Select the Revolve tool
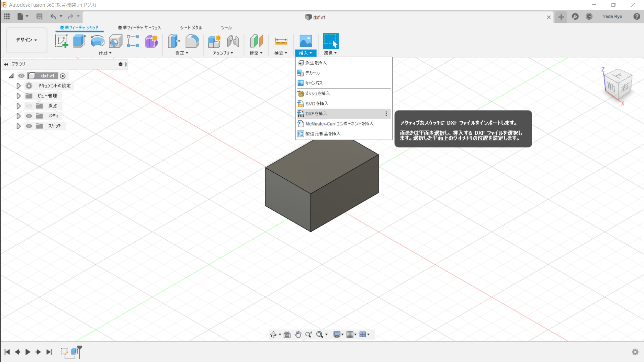The height and width of the screenshot is (362, 644). (97, 41)
